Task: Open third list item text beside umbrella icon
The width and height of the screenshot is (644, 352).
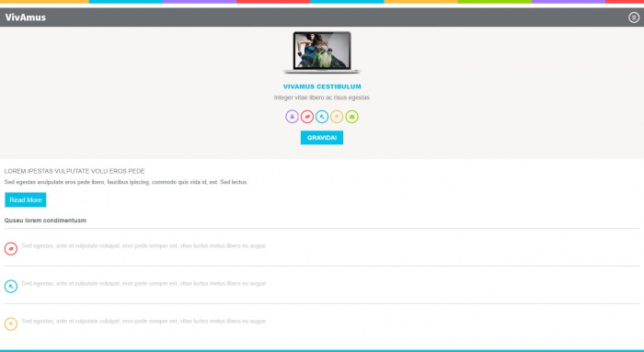Action: [144, 322]
